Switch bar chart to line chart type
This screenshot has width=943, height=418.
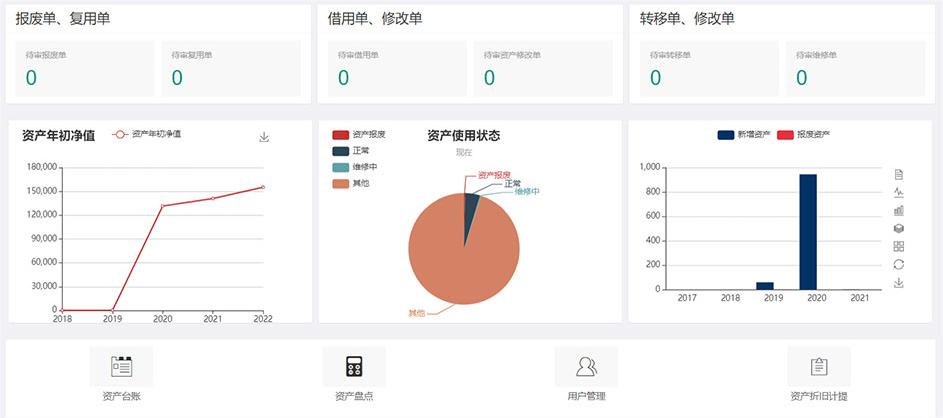click(x=898, y=192)
